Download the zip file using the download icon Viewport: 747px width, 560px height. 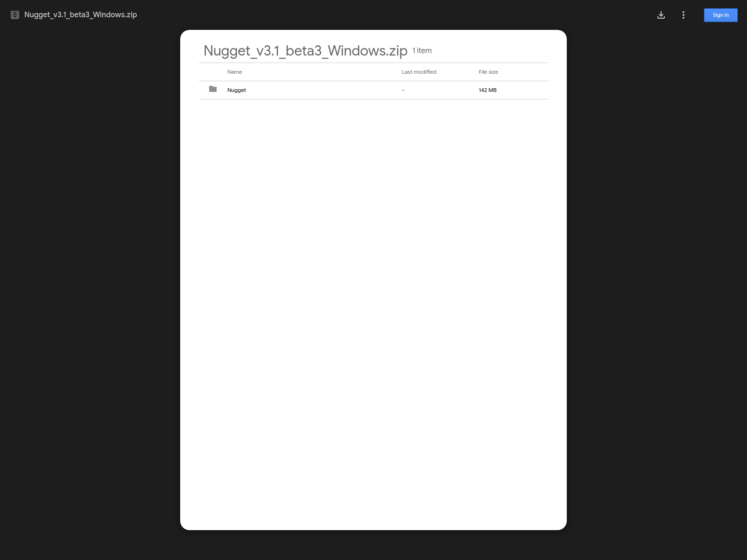pyautogui.click(x=661, y=15)
